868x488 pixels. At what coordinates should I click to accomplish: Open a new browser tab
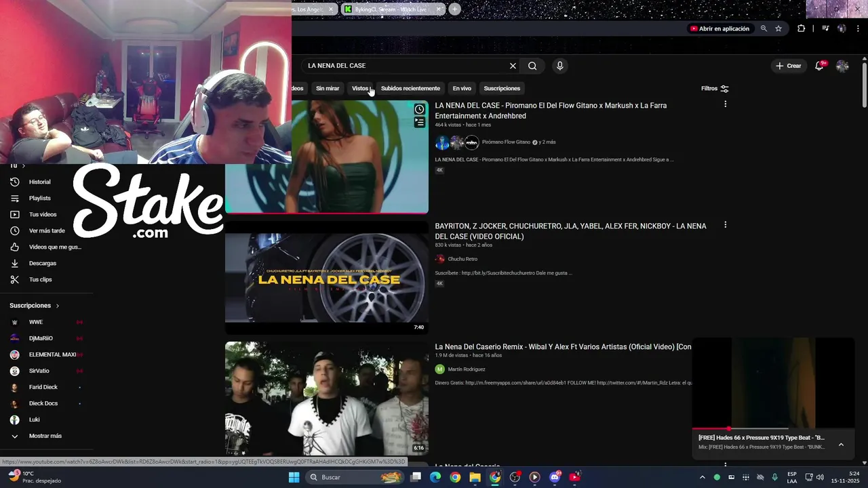(x=454, y=9)
